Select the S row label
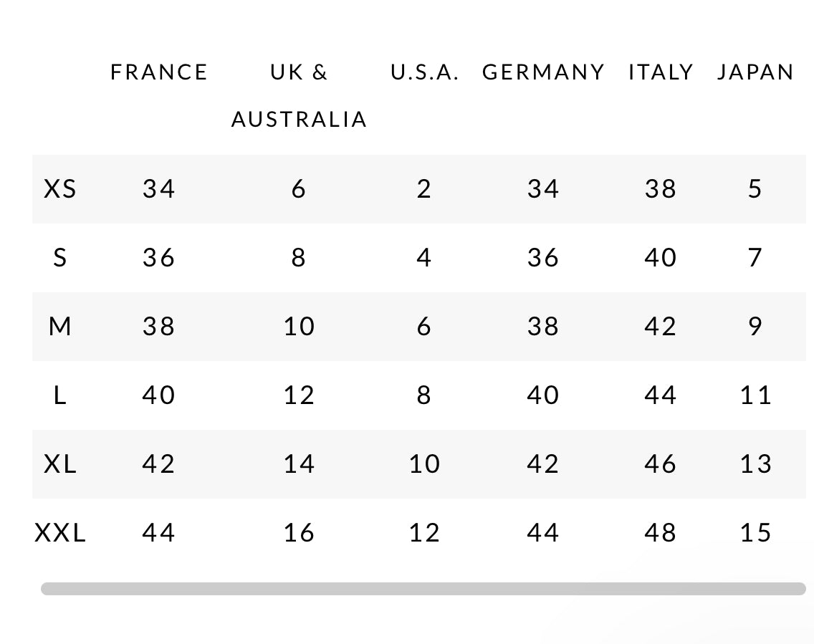 (60, 258)
